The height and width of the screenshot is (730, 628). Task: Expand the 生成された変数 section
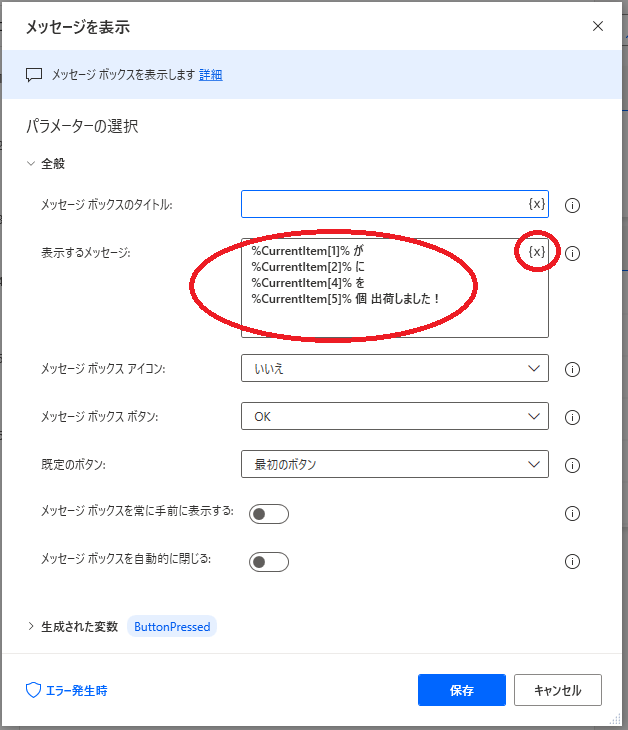pyautogui.click(x=31, y=626)
